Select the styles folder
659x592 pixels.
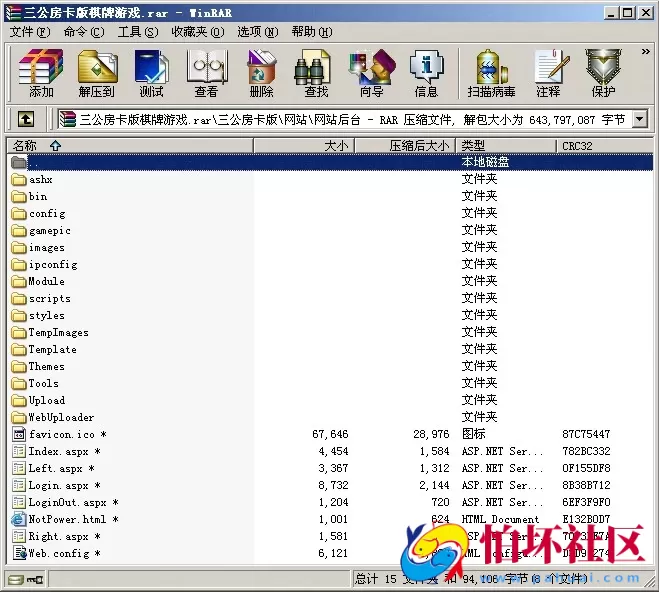coord(38,315)
